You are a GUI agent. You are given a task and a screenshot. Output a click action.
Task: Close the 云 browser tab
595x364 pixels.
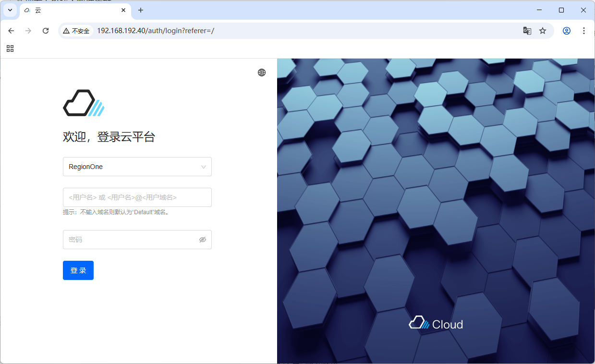click(123, 10)
